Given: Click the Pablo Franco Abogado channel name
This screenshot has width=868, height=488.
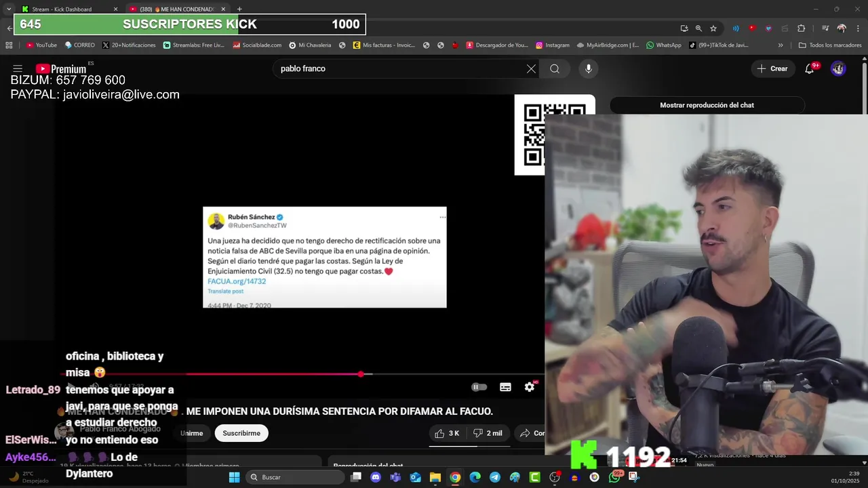Looking at the screenshot, I should coord(120,429).
